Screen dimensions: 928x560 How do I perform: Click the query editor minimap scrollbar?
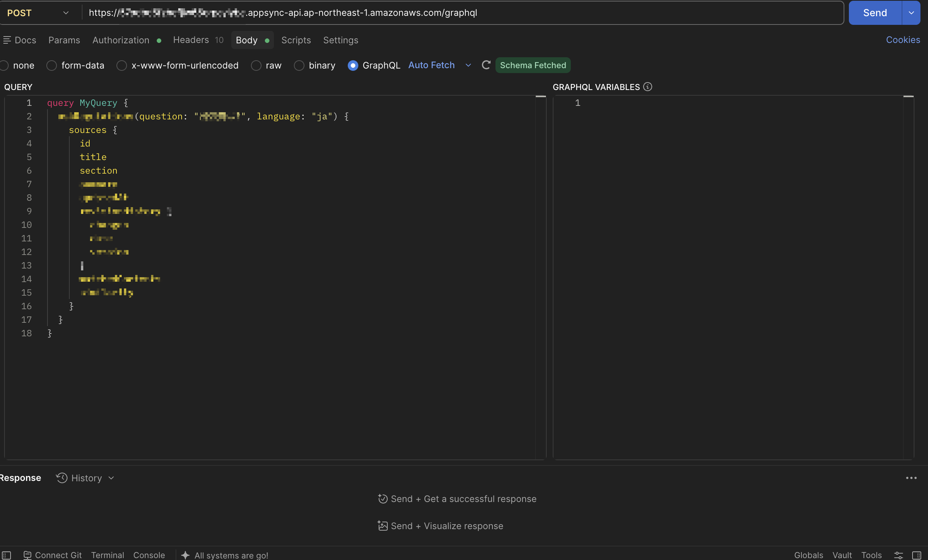[541, 277]
